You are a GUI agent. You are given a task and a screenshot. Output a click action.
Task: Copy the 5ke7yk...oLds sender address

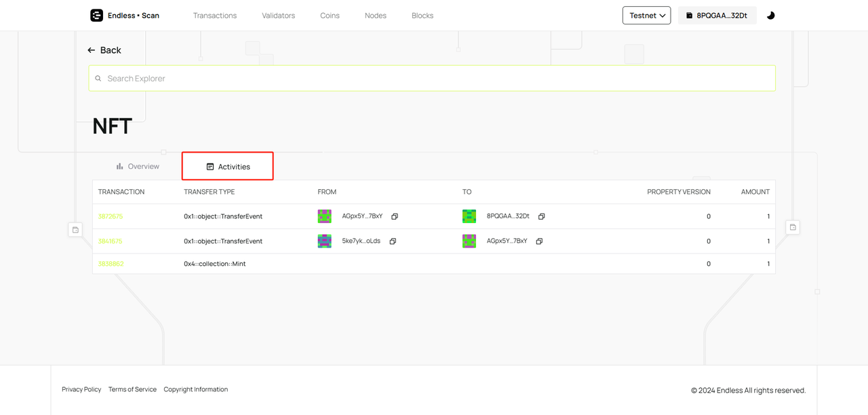pos(393,241)
